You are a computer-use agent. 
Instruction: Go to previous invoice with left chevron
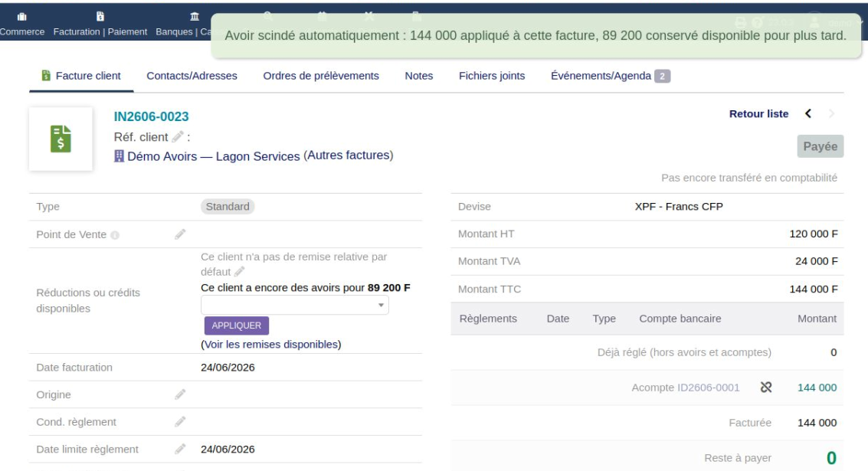[808, 113]
